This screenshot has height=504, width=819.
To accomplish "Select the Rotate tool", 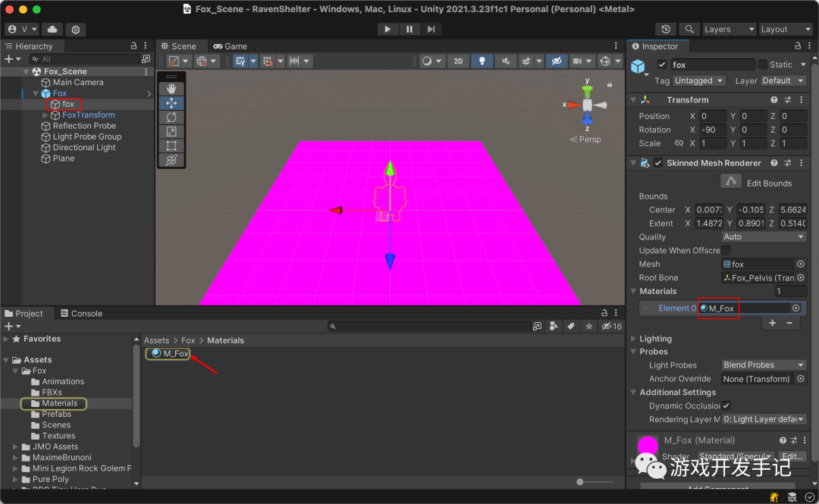I will click(171, 117).
